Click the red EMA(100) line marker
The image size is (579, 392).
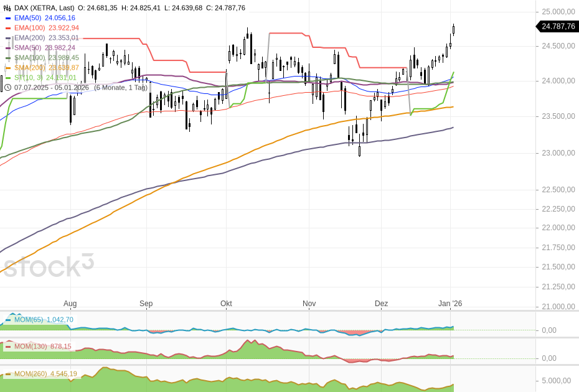pos(7,28)
